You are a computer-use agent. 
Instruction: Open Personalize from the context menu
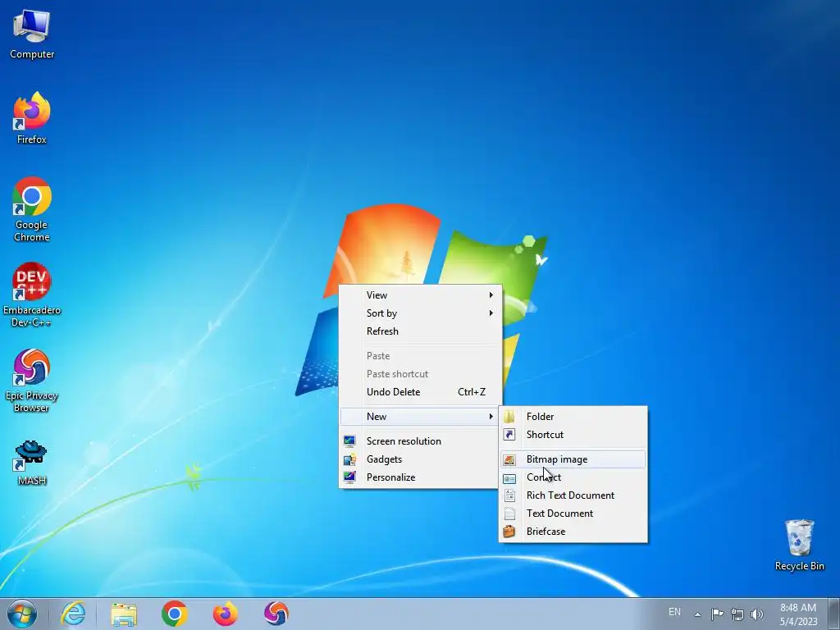[421, 477]
